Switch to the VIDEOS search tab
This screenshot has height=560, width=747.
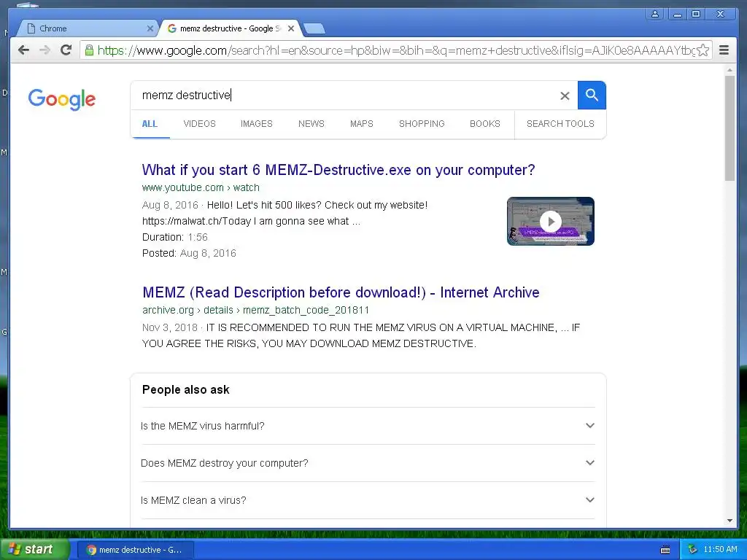[199, 124]
